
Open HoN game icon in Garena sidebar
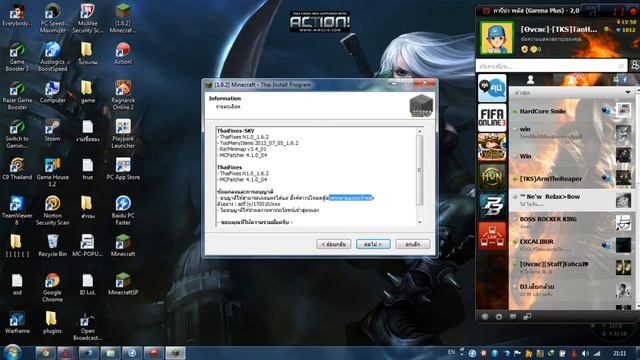click(492, 176)
